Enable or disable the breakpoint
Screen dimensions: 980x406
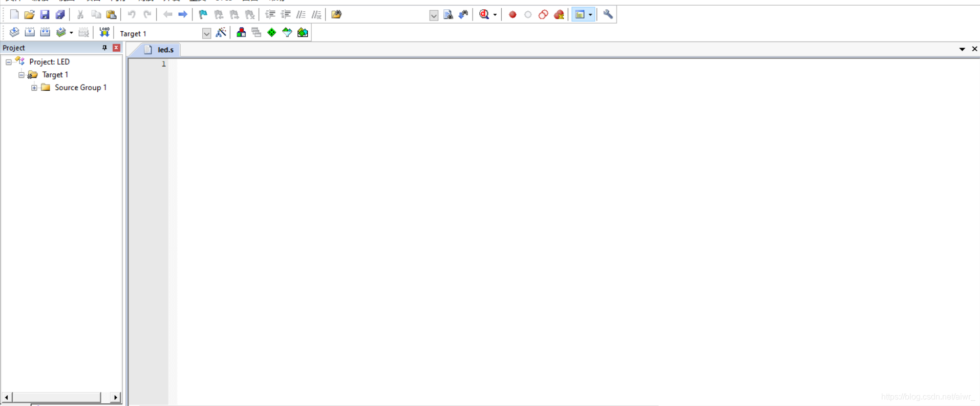click(x=528, y=14)
